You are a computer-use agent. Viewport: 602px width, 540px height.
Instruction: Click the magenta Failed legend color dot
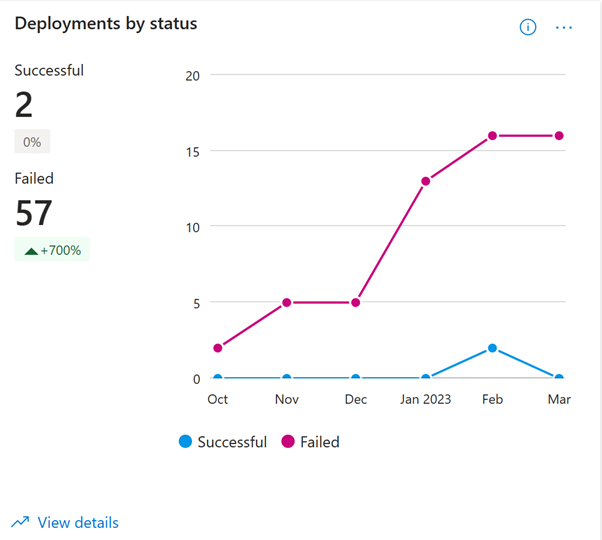(x=288, y=441)
